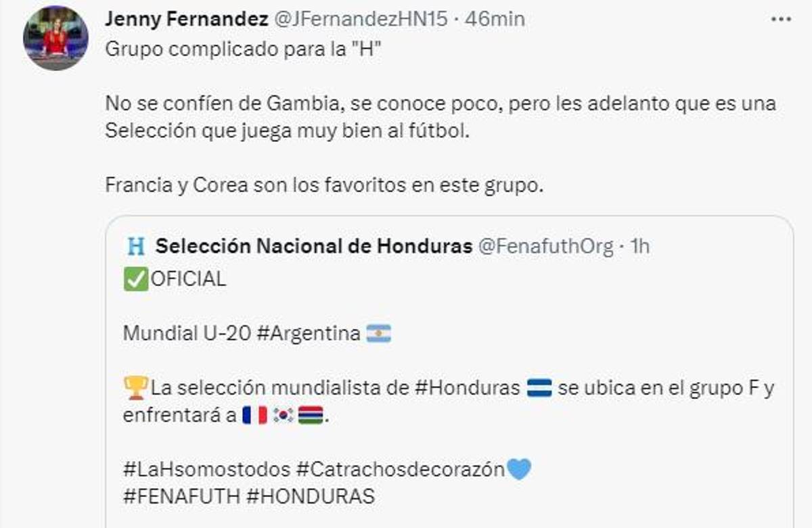Click the trophy emoji in the quoted tweet

pos(136,385)
